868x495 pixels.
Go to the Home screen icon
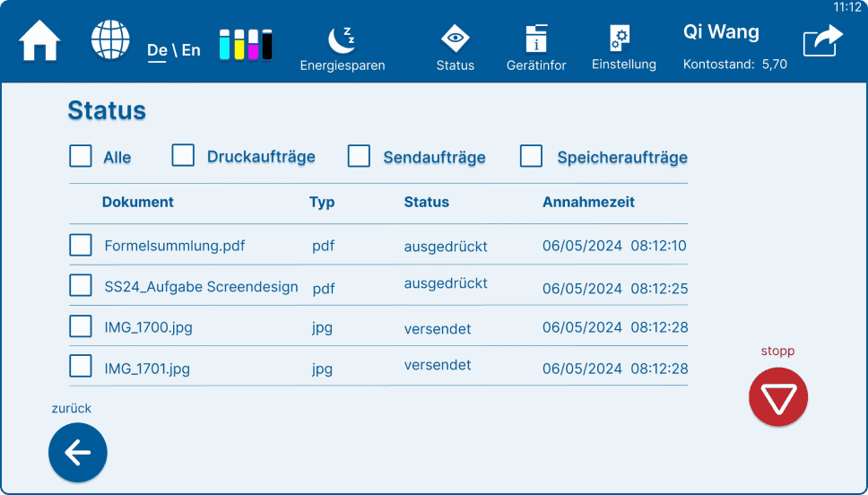[x=39, y=40]
